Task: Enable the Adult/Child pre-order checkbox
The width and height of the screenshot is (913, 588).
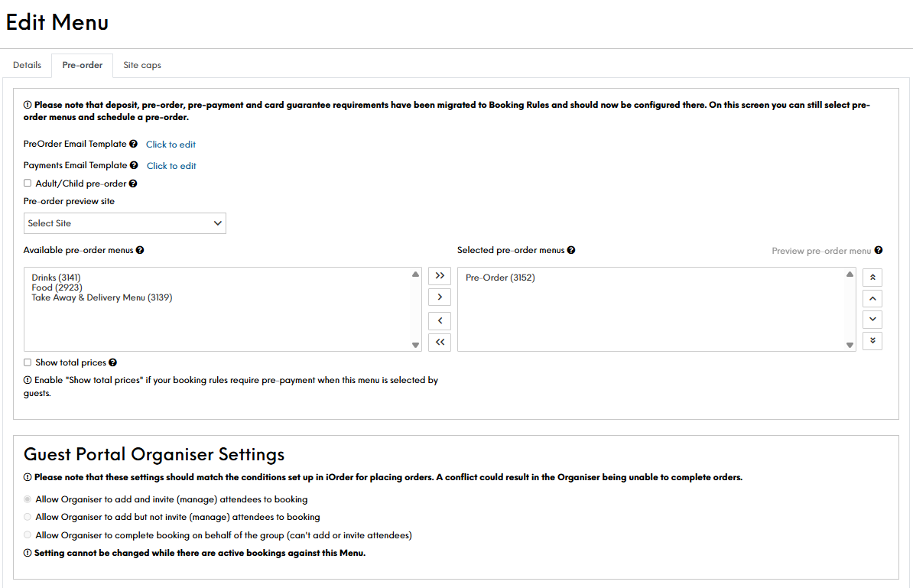Action: point(28,184)
